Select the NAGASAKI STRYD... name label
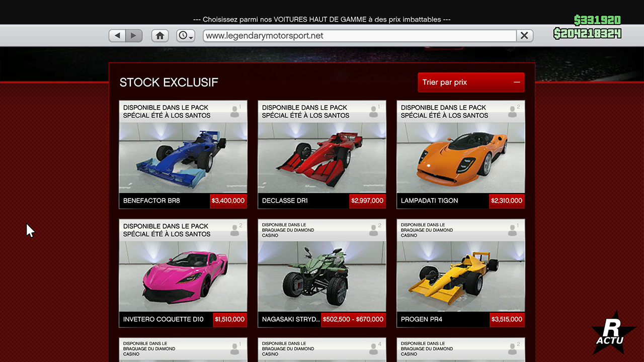Viewport: 644px width, 362px height. tap(291, 319)
